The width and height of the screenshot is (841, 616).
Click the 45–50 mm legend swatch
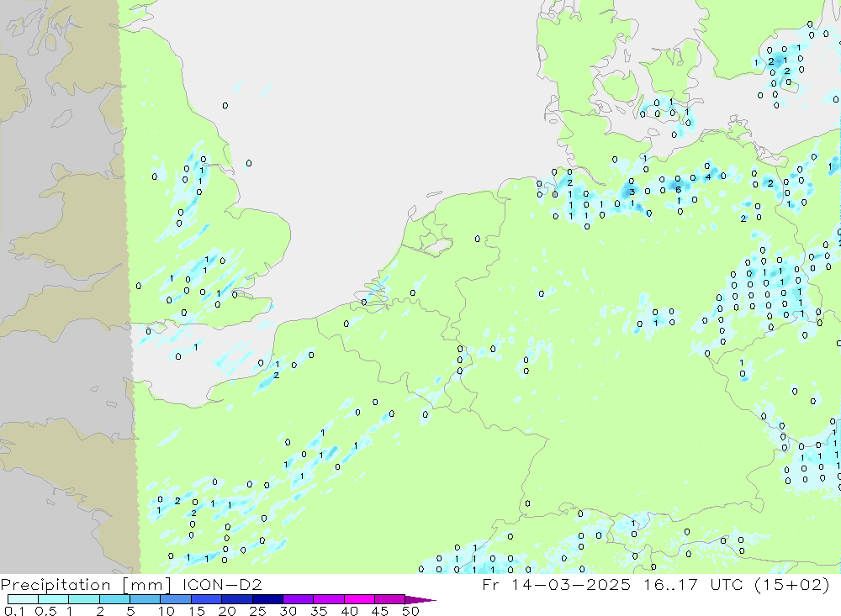tap(390, 599)
